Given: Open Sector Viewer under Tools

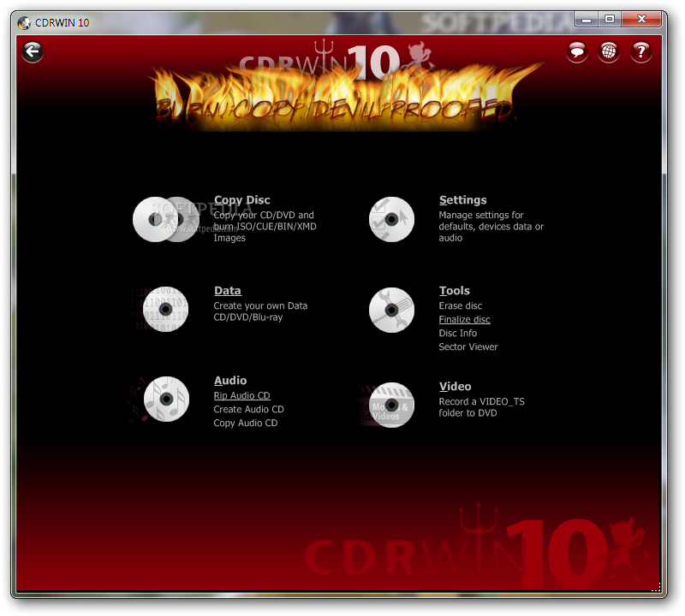Looking at the screenshot, I should (x=468, y=347).
